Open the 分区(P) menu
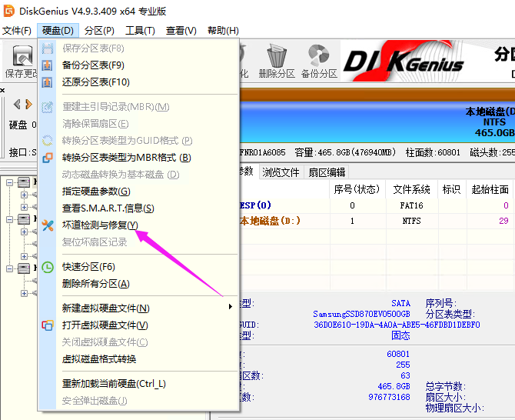Screen dimensions: 515x420 tap(99, 31)
